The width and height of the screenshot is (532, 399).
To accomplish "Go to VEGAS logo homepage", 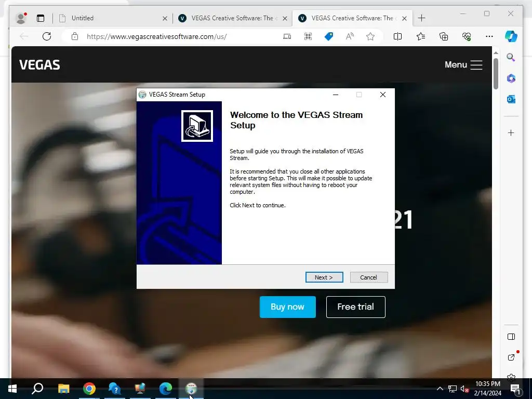I will (x=39, y=65).
